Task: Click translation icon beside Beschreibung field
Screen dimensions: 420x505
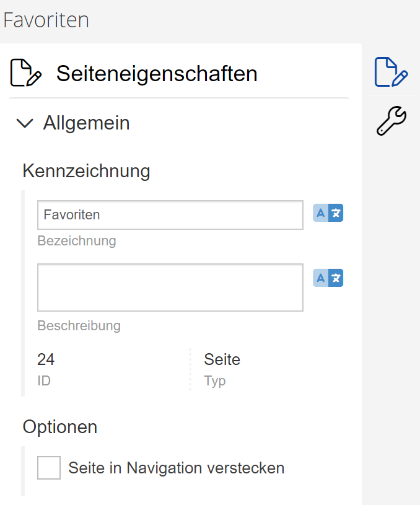Action: click(x=328, y=278)
